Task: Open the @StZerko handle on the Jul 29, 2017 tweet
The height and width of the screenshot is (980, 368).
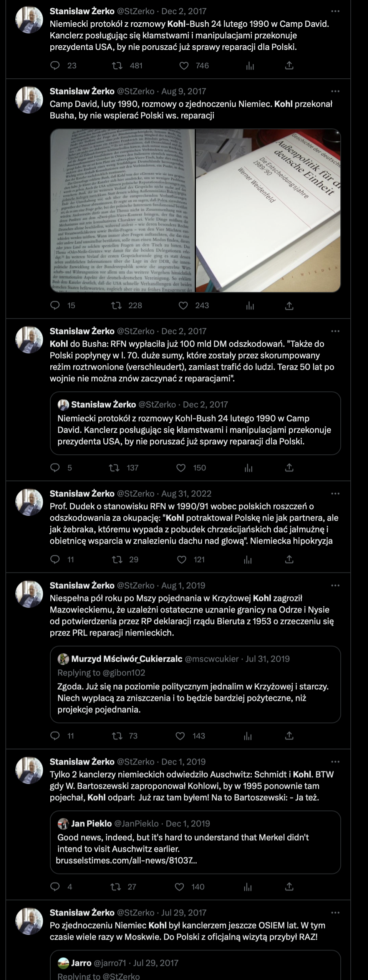Action: coord(135,912)
